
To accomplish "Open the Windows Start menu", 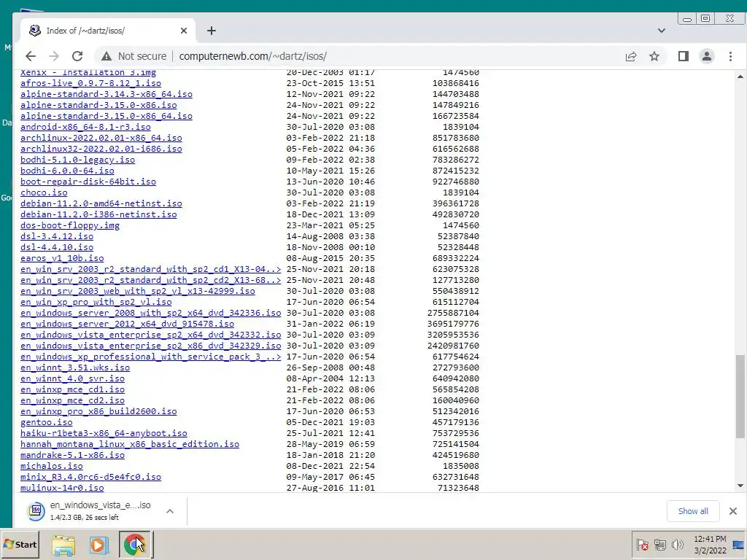I will 20,544.
